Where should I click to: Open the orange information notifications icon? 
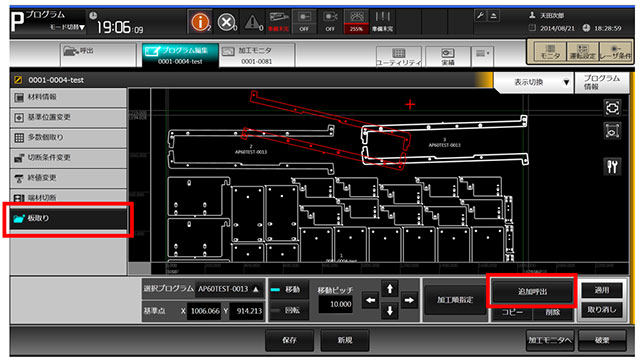200,22
